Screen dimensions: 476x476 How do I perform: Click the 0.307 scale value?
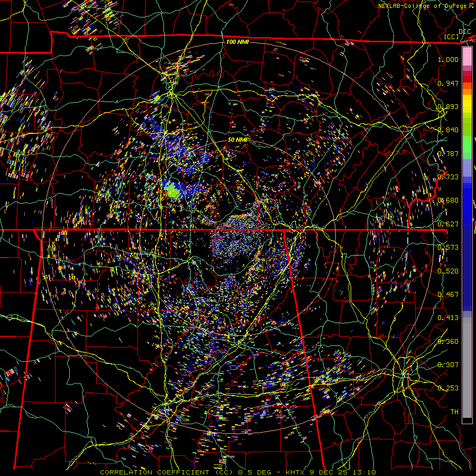click(x=448, y=364)
